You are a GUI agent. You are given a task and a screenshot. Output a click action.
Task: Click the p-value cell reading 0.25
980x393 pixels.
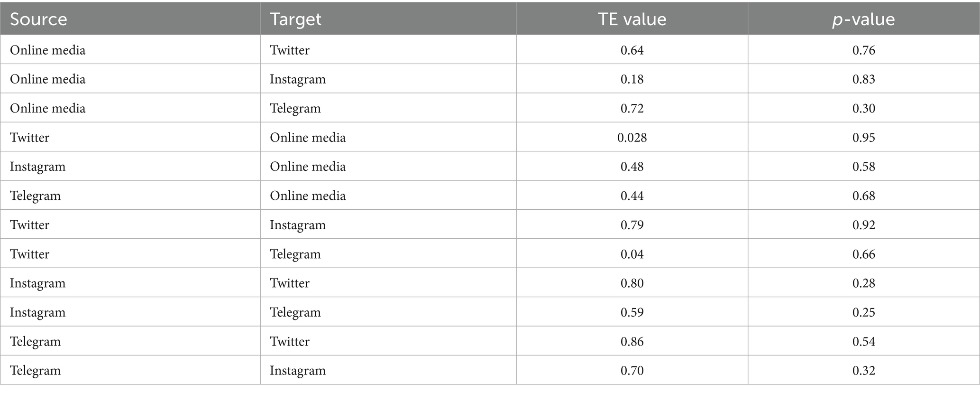(863, 312)
